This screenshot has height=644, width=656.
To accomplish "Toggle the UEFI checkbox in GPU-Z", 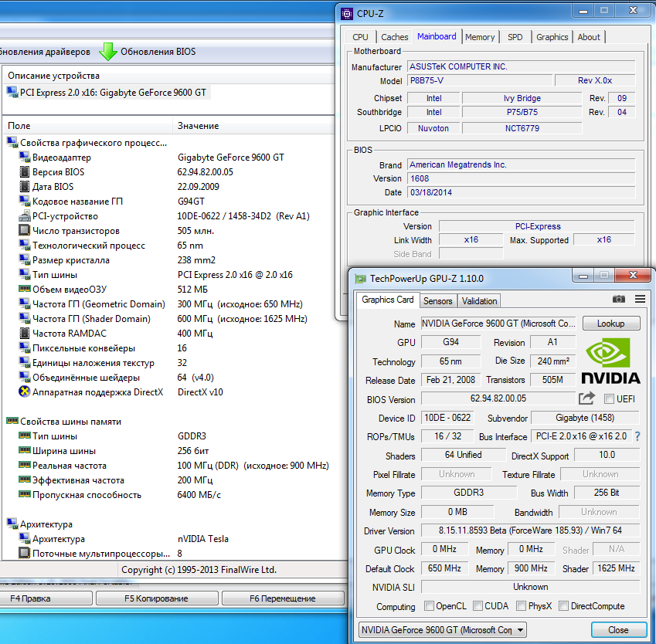I will click(609, 399).
